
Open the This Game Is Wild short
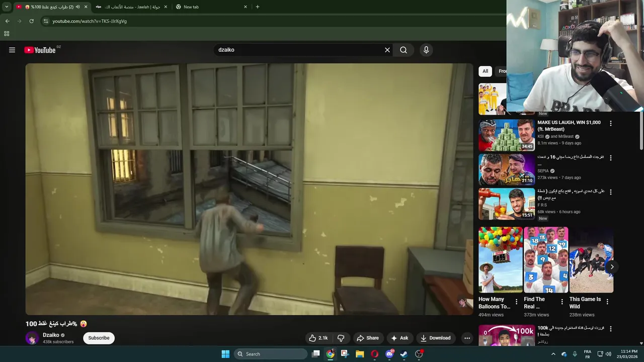(x=591, y=259)
